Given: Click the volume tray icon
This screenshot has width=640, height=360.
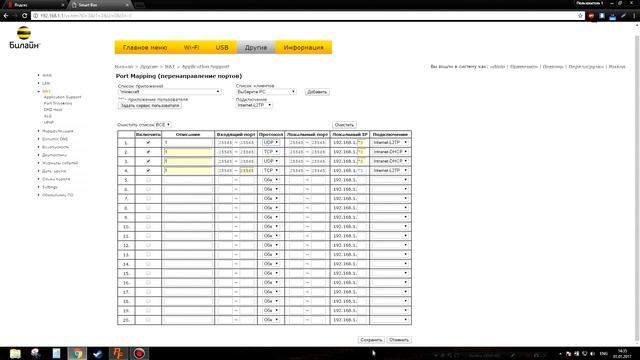Looking at the screenshot, I should [x=592, y=354].
